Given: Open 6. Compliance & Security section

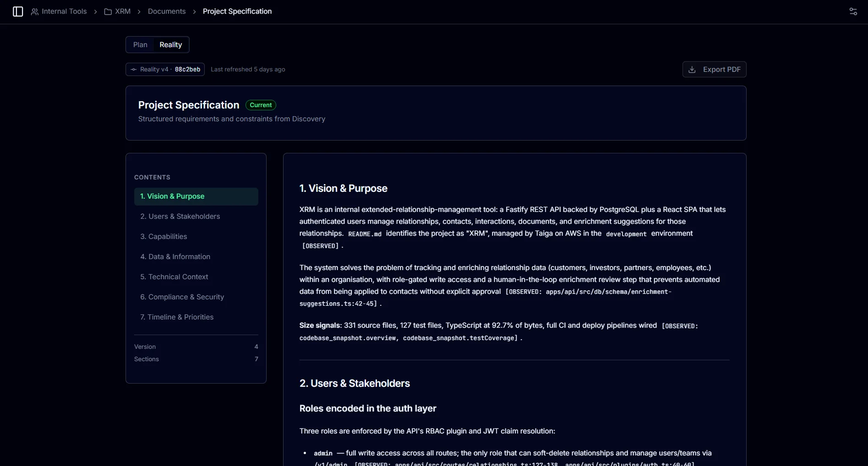Looking at the screenshot, I should 196,297.
